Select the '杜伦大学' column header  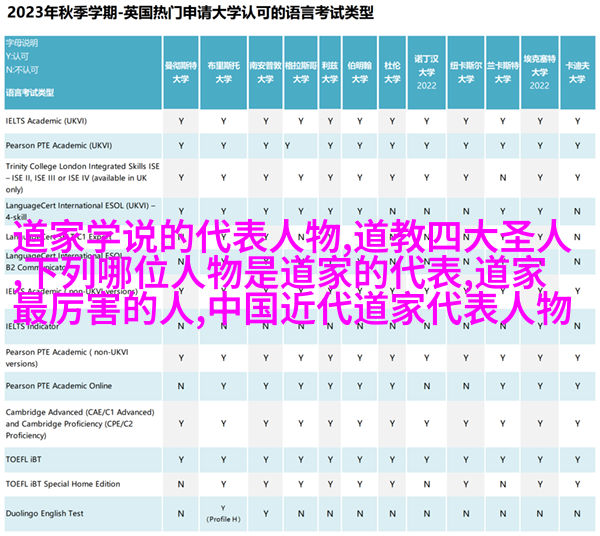coord(392,72)
